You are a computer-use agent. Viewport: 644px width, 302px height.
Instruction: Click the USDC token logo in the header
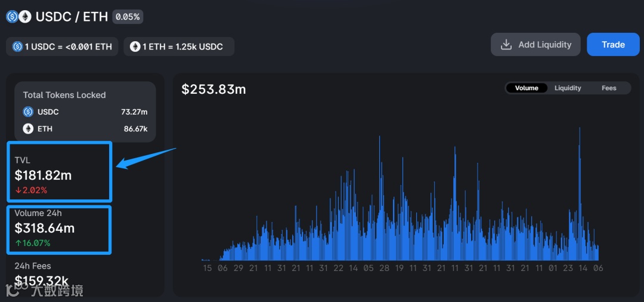(13, 17)
